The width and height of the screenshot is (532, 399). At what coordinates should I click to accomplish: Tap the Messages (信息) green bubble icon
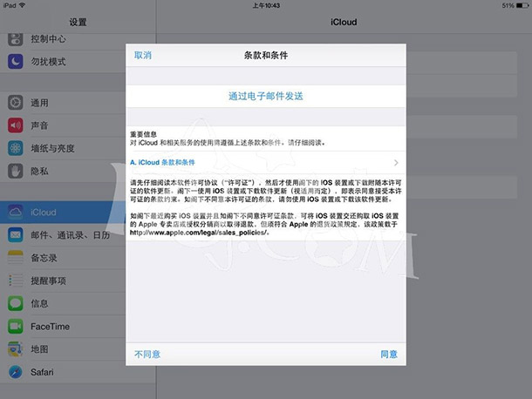point(16,303)
